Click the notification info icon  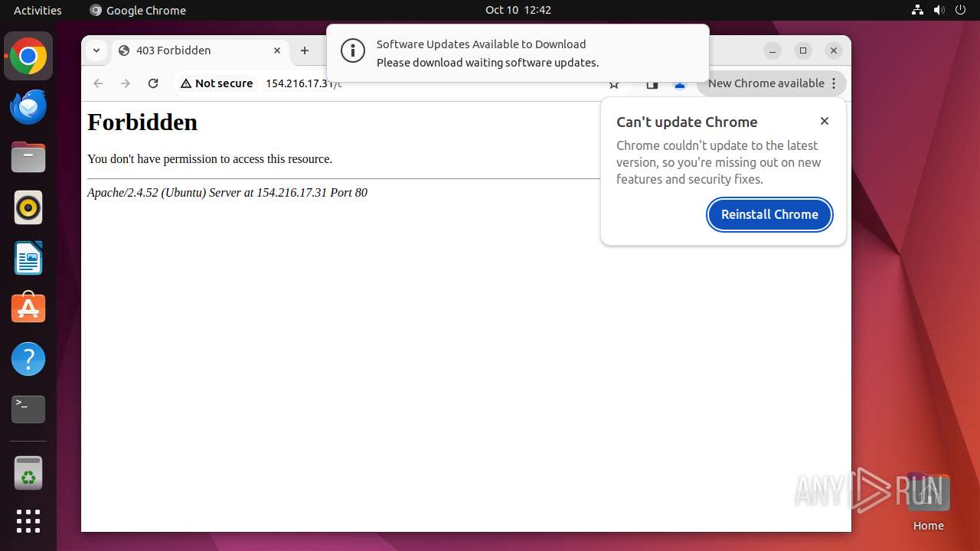353,52
